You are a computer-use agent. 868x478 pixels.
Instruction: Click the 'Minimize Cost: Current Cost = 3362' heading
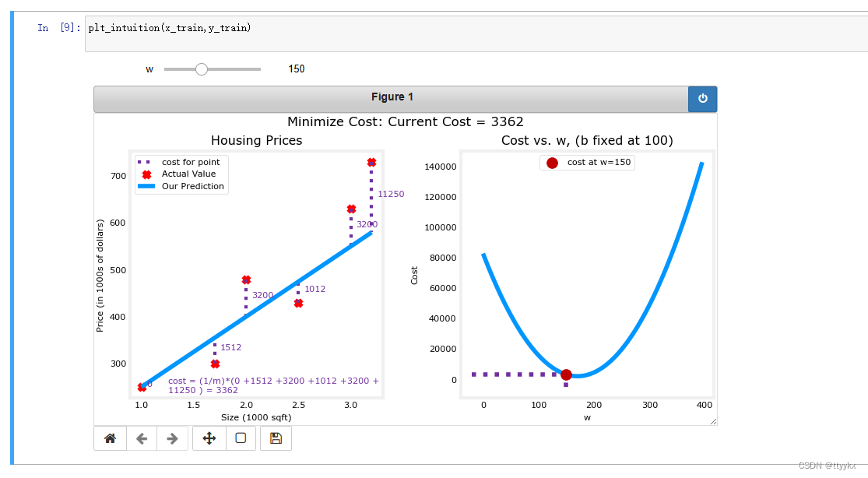coord(406,122)
